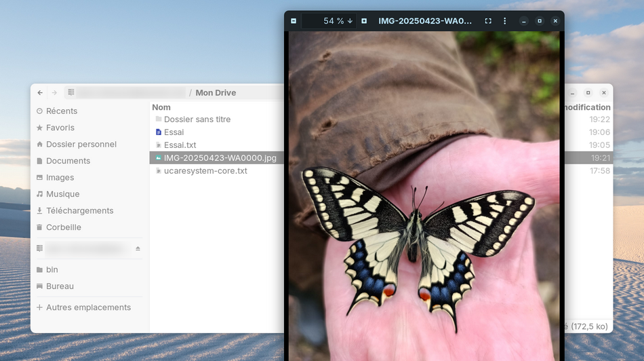
Task: Select the Musique sidebar entry
Action: click(x=62, y=194)
